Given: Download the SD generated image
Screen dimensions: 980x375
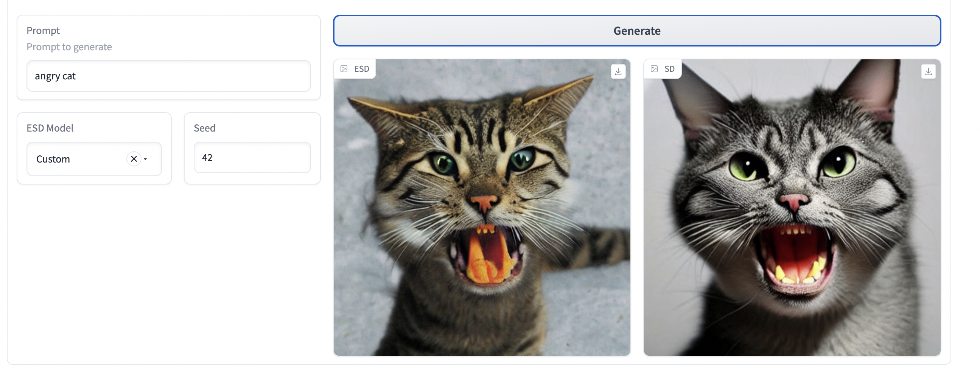Looking at the screenshot, I should click(x=928, y=71).
